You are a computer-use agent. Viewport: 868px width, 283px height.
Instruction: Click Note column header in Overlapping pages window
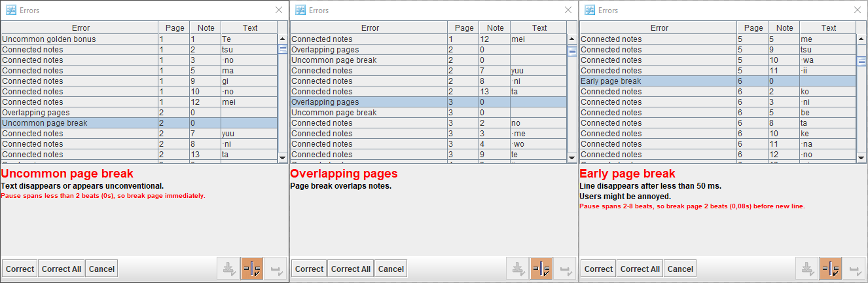496,28
